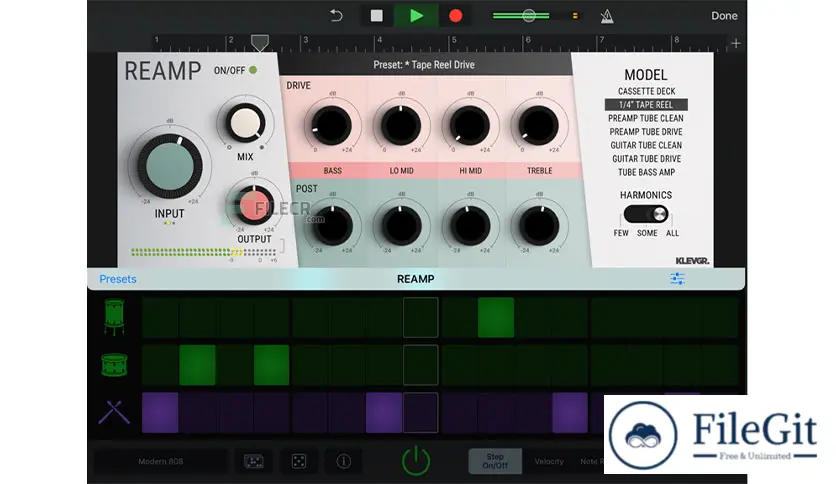The image size is (836, 484).
Task: Click the playhead marker on the ruler
Action: (x=260, y=42)
